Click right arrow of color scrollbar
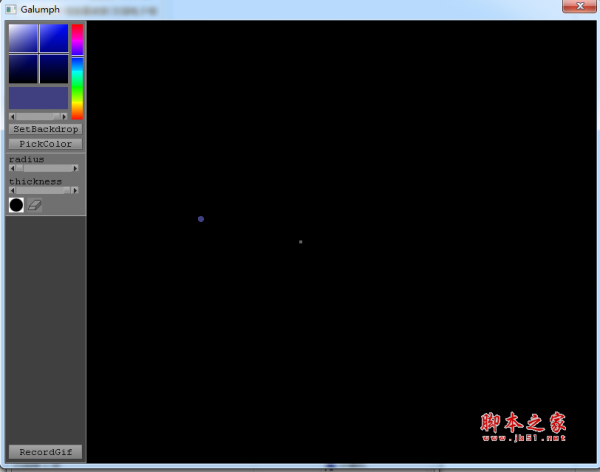 (64, 116)
